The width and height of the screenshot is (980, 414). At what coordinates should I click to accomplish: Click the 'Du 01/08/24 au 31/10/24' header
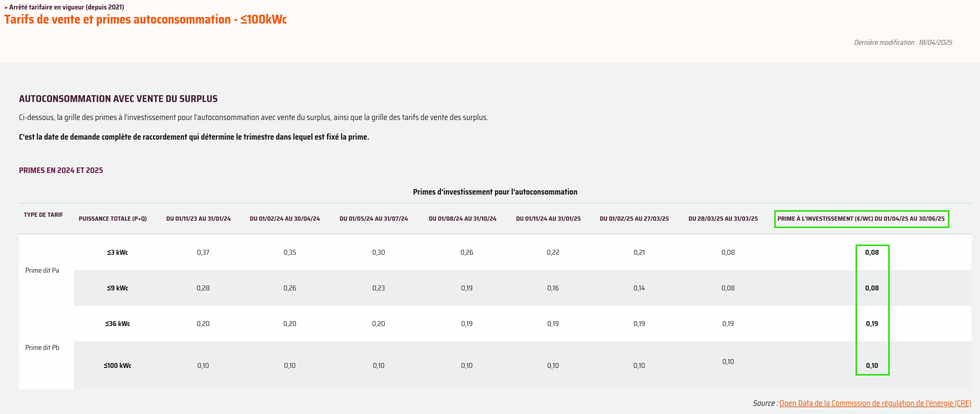click(462, 219)
